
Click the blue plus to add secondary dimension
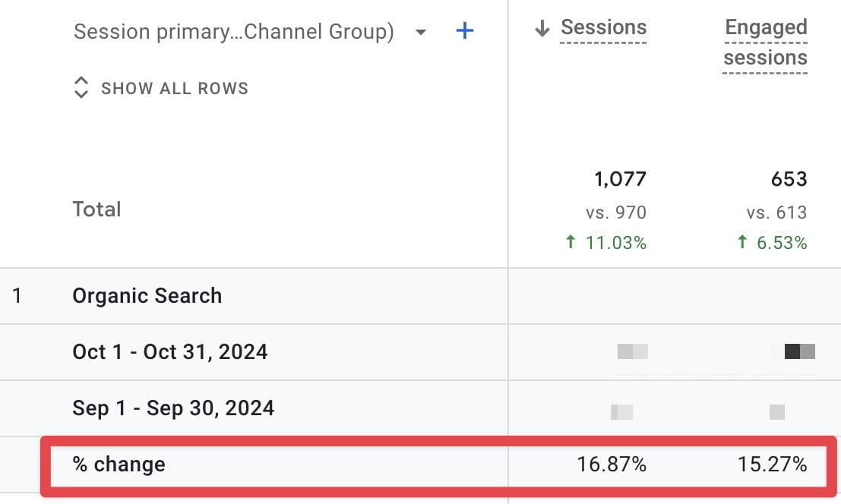[464, 31]
